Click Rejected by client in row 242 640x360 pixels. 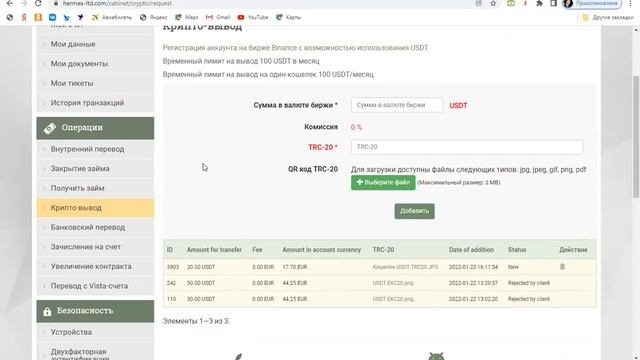(x=529, y=283)
